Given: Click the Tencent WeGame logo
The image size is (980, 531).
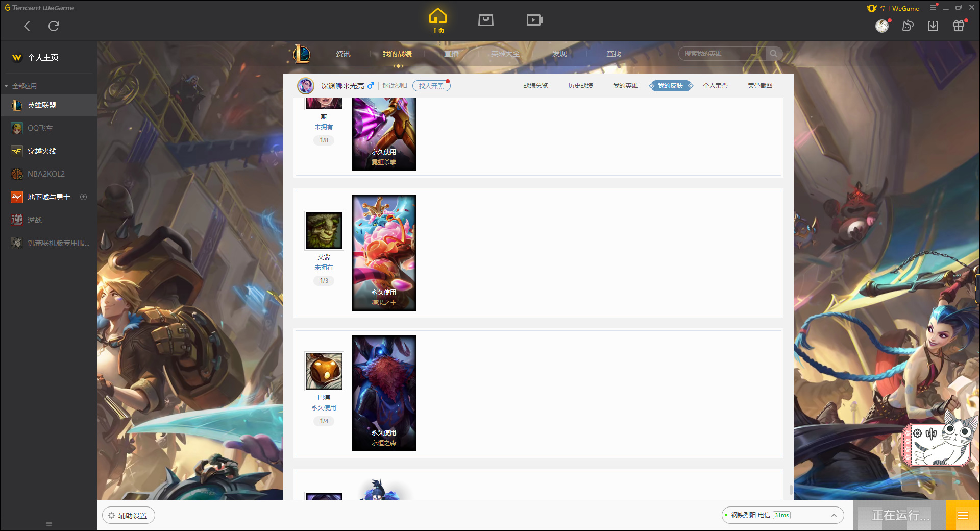Looking at the screenshot, I should (39, 8).
